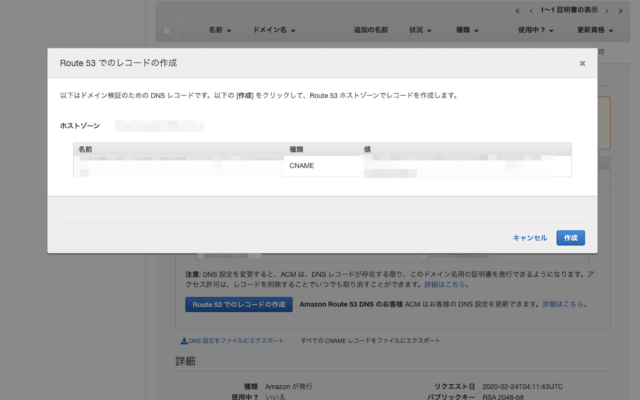Go to first page of certificates
Viewport: 640px width, 400px height.
tap(517, 11)
